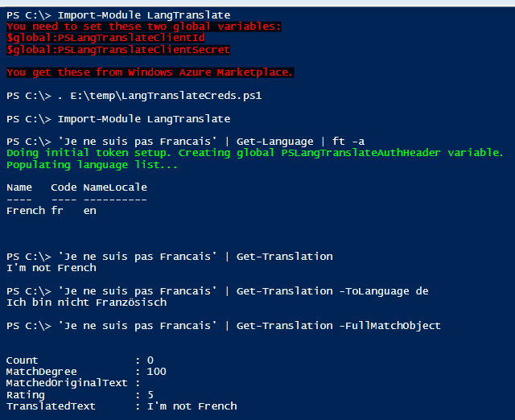Click the $global:PSLangTranslateClientId text
Image resolution: width=515 pixels, height=420 pixels.
(105, 38)
